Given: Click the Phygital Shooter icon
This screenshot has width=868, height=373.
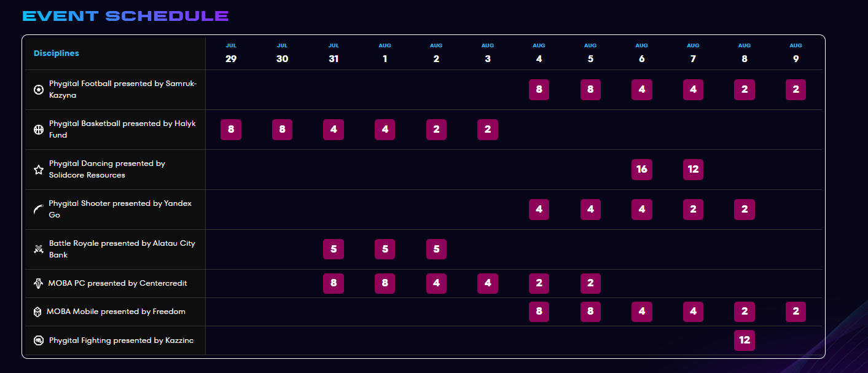Looking at the screenshot, I should 38,210.
